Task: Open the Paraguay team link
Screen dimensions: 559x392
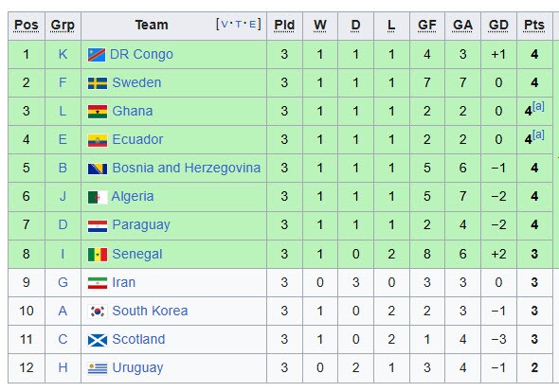Action: click(x=141, y=224)
